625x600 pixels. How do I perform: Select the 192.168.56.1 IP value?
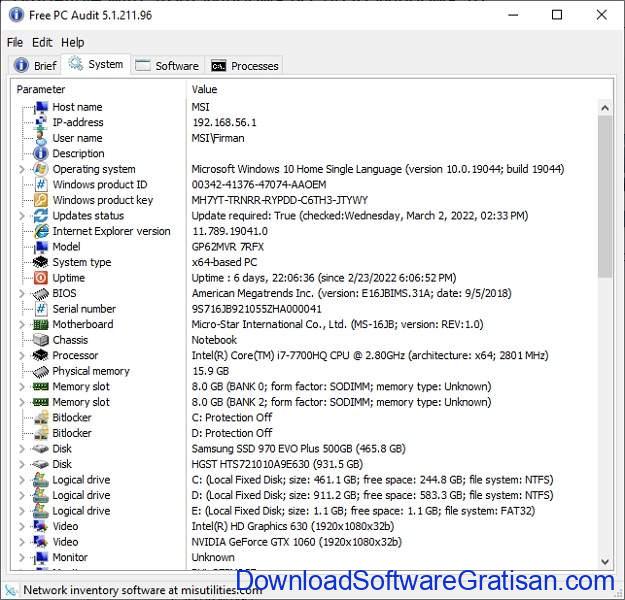[224, 123]
